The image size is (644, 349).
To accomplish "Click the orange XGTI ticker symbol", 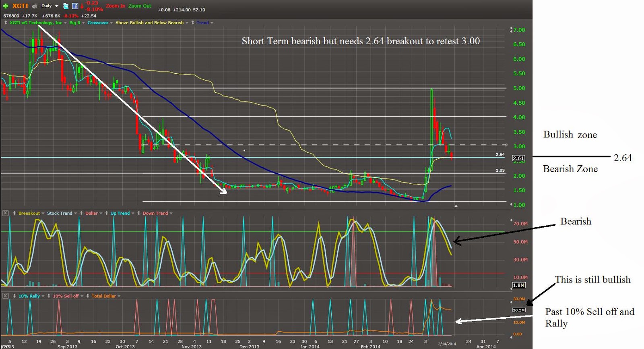I will (x=20, y=6).
